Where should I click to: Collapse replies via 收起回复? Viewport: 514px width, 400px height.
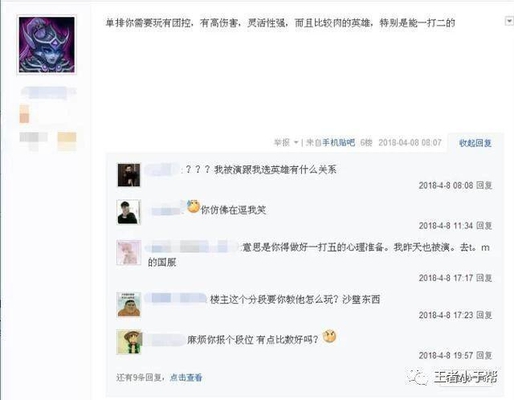(475, 143)
